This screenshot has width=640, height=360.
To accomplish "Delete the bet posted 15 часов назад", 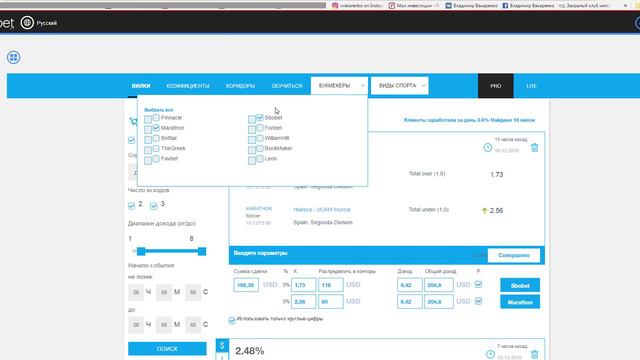I will (535, 148).
